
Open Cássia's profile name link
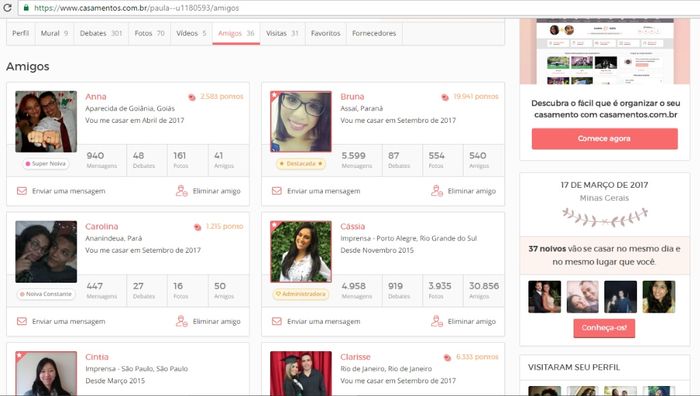[x=353, y=226]
